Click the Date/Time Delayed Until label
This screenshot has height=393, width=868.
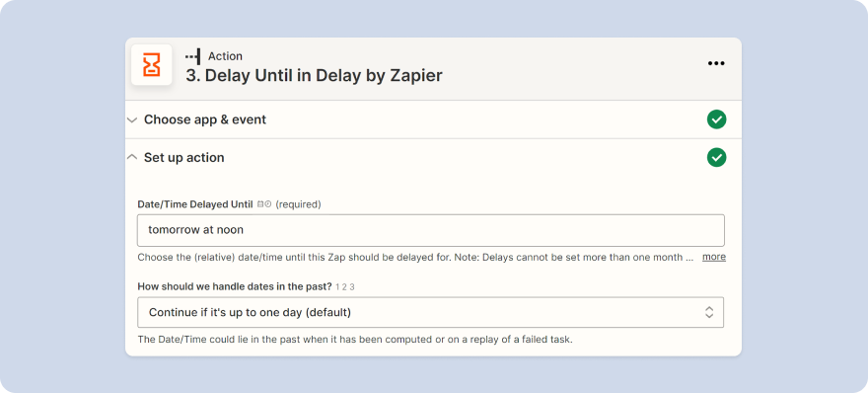point(195,204)
